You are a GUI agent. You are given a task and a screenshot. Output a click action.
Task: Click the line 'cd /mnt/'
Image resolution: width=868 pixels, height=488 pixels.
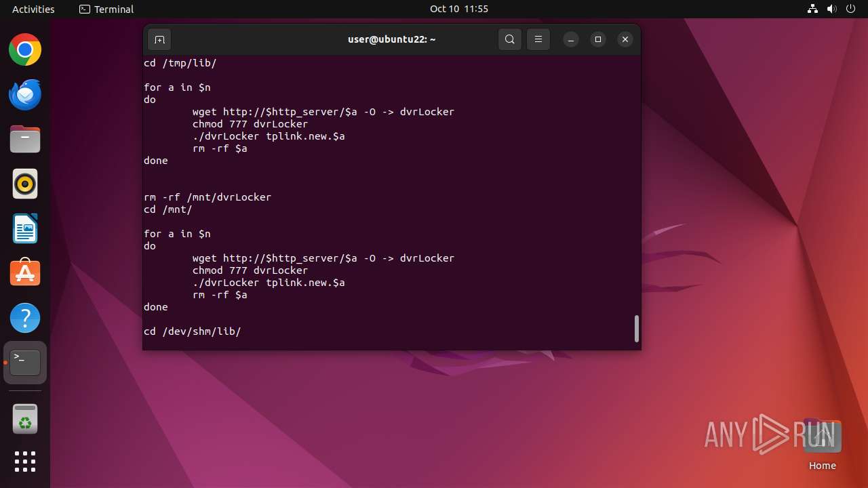click(x=168, y=209)
